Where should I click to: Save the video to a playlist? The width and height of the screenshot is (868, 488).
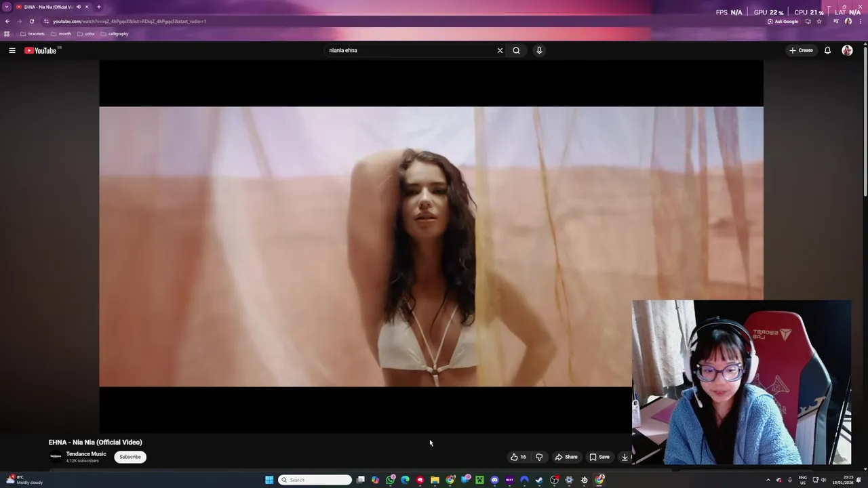coord(599,457)
